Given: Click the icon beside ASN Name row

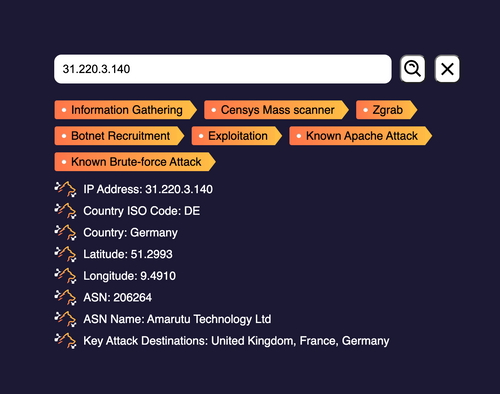Looking at the screenshot, I should pos(65,319).
